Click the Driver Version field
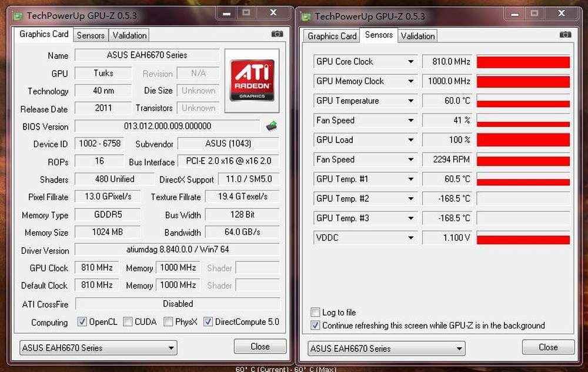 coord(178,250)
